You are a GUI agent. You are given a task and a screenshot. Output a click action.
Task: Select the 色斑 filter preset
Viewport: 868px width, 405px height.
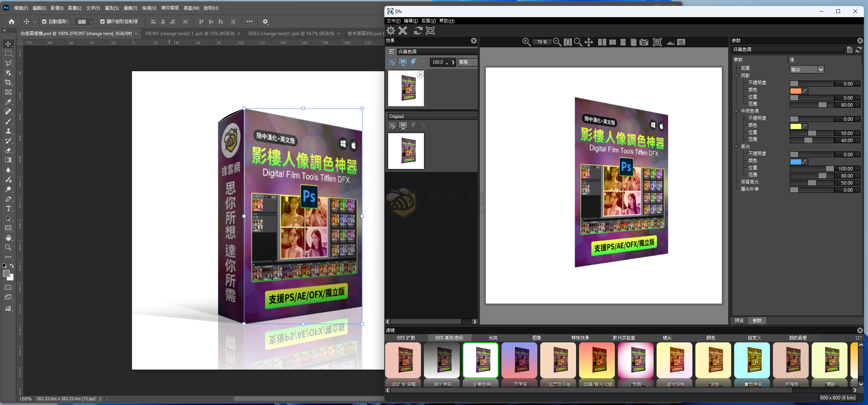(x=636, y=364)
